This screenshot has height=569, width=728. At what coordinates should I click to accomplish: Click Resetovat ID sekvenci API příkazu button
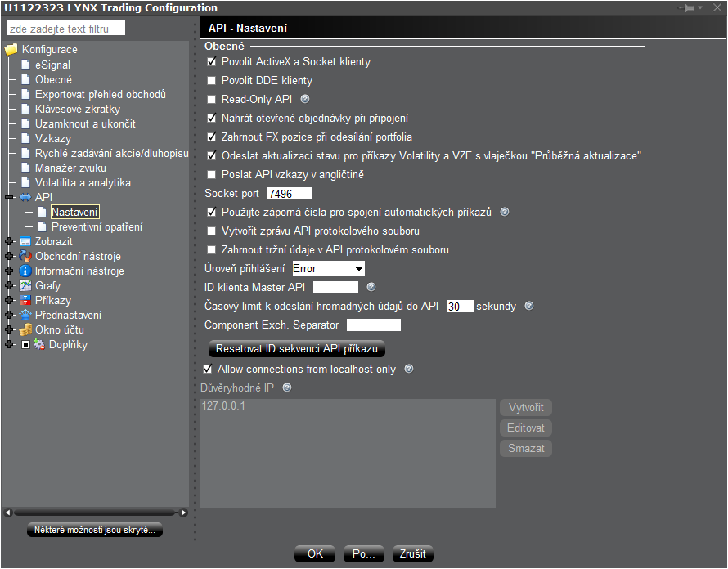point(297,348)
